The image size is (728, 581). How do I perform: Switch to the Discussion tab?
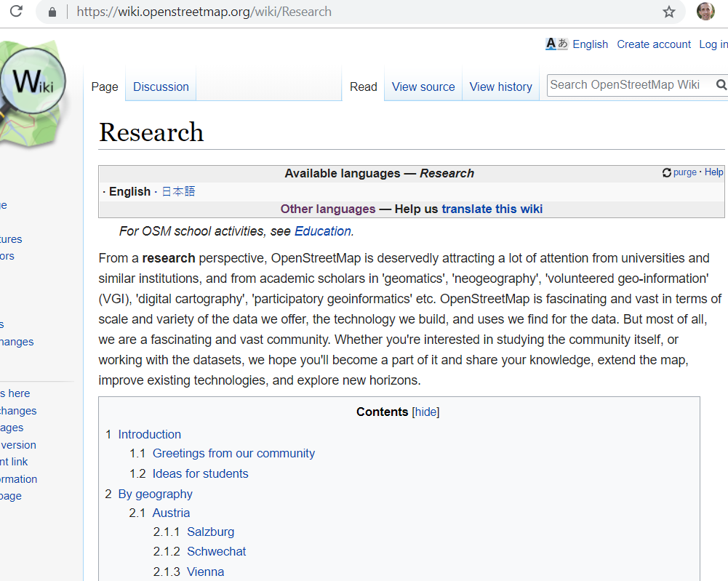[x=161, y=87]
